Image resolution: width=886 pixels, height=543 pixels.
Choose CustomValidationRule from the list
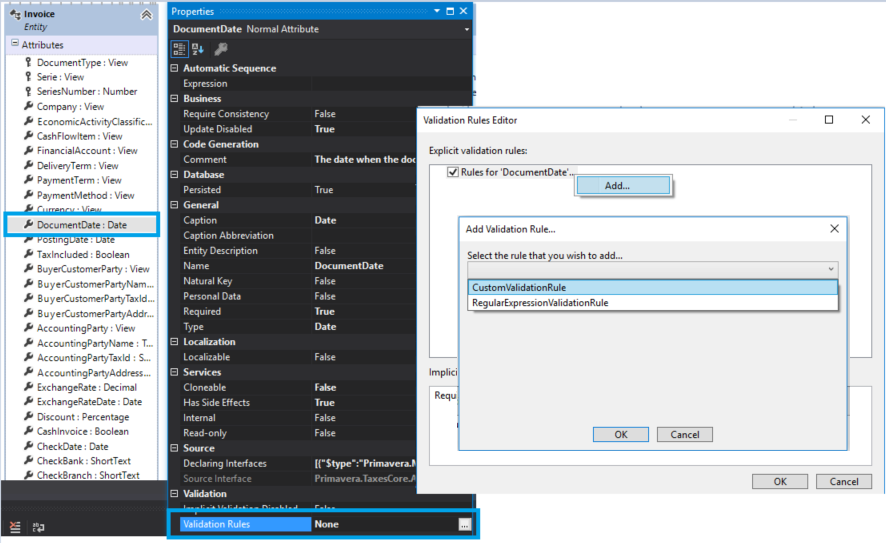[x=653, y=288]
